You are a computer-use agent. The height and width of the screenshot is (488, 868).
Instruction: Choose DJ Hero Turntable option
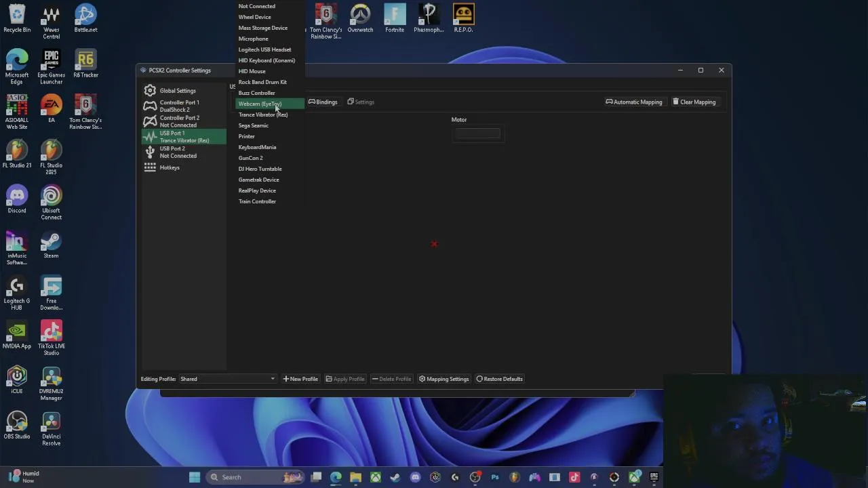pyautogui.click(x=270, y=169)
